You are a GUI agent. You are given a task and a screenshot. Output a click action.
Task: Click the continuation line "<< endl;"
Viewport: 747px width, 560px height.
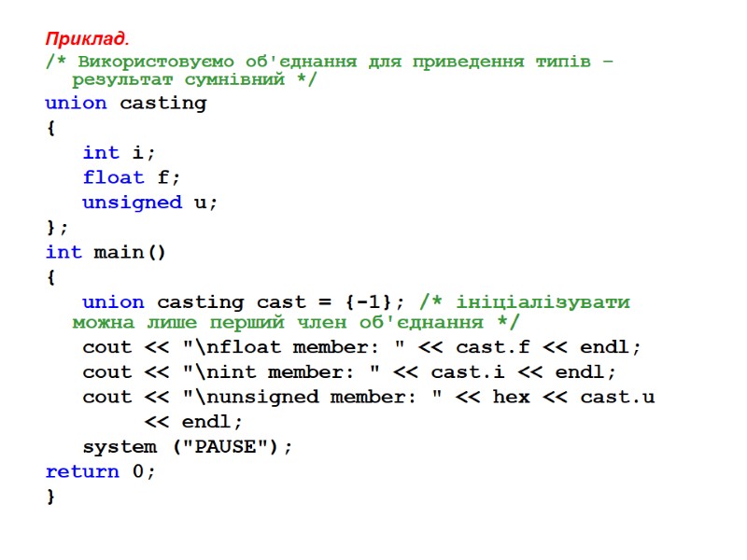193,422
